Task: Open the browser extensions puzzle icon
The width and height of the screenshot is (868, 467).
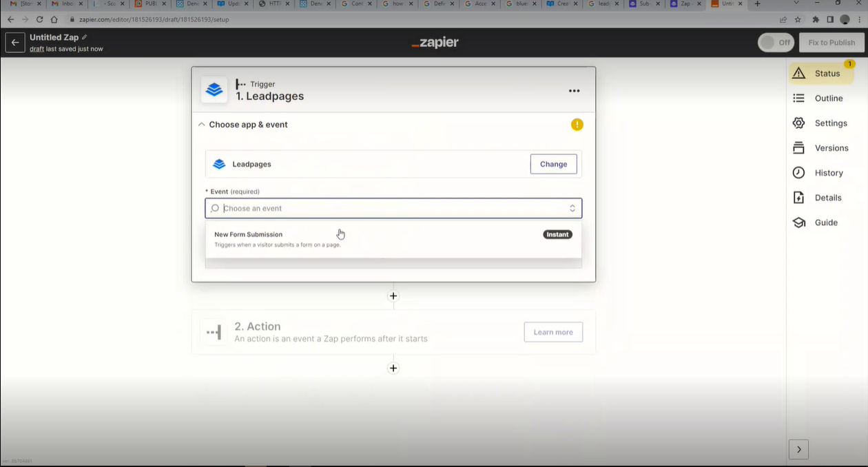Action: [816, 19]
